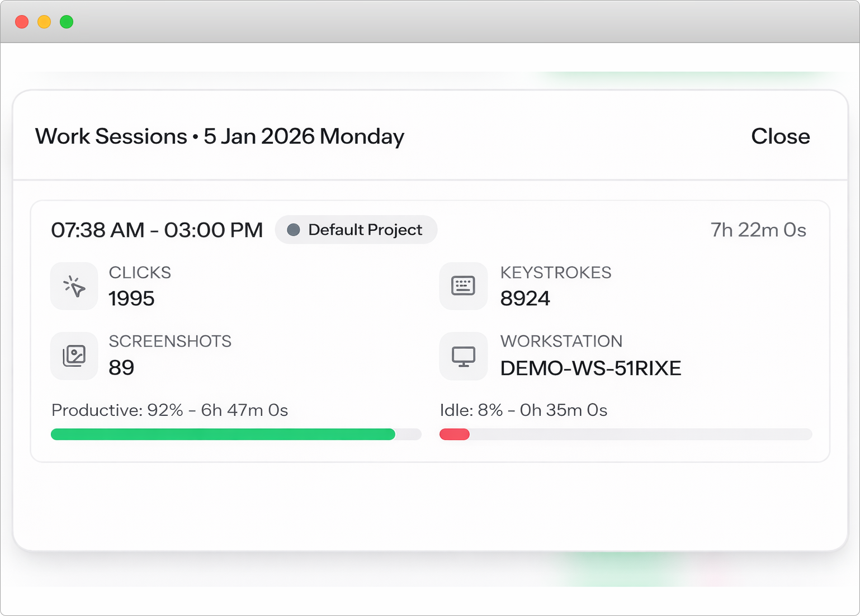
Task: Click the clicks value 1995
Action: pos(131,298)
